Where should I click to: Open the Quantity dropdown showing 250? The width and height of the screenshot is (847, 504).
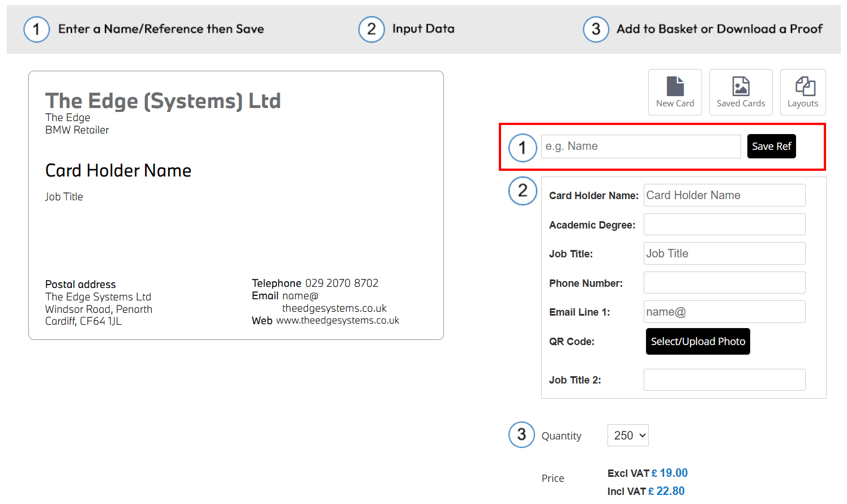pos(628,436)
